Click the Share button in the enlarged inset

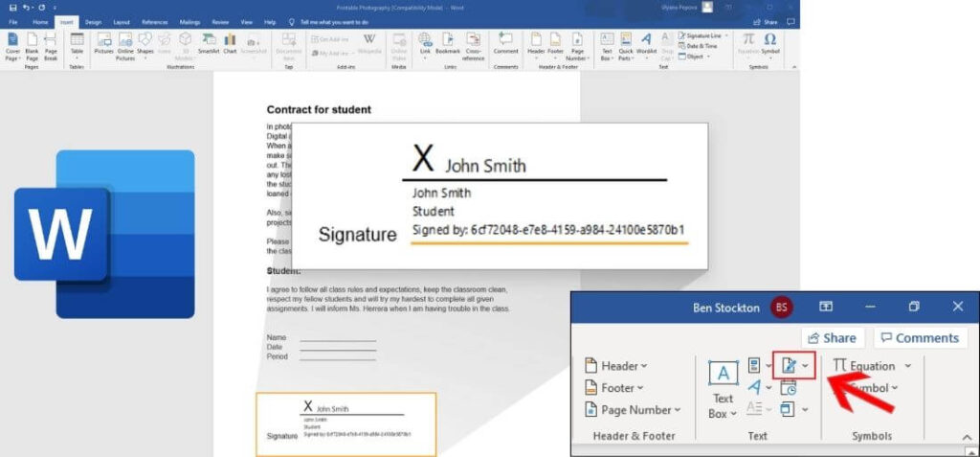[831, 337]
